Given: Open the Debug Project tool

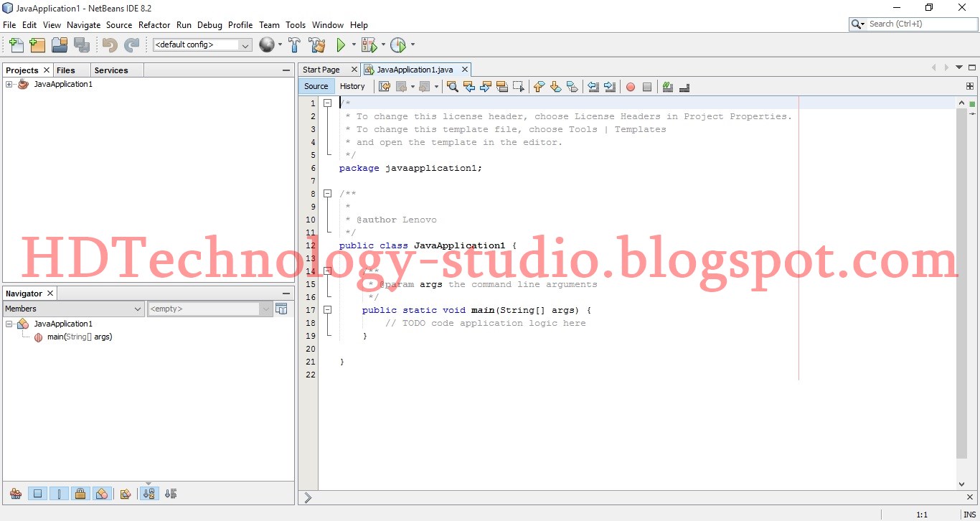Looking at the screenshot, I should pos(368,44).
